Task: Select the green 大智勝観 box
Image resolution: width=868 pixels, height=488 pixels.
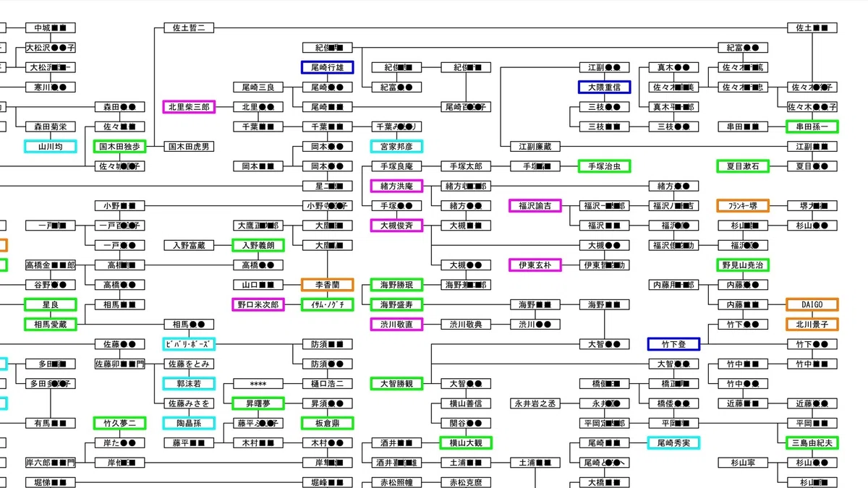Action: point(396,383)
